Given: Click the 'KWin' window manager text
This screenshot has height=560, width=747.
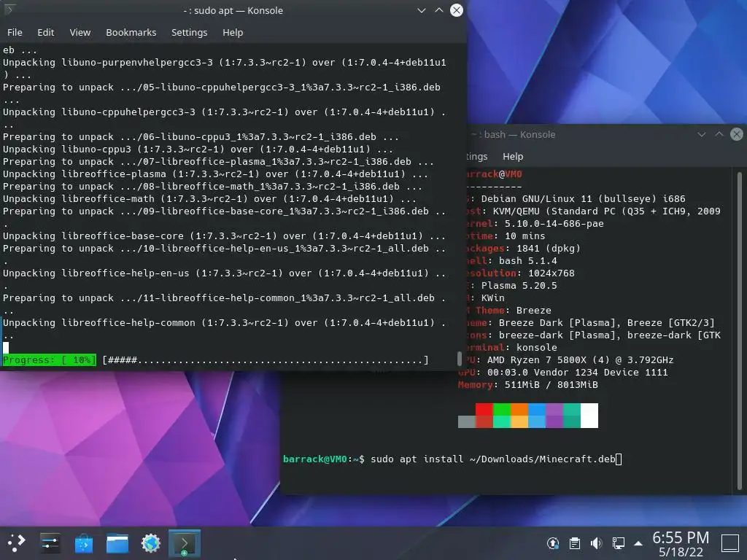Looking at the screenshot, I should (492, 297).
